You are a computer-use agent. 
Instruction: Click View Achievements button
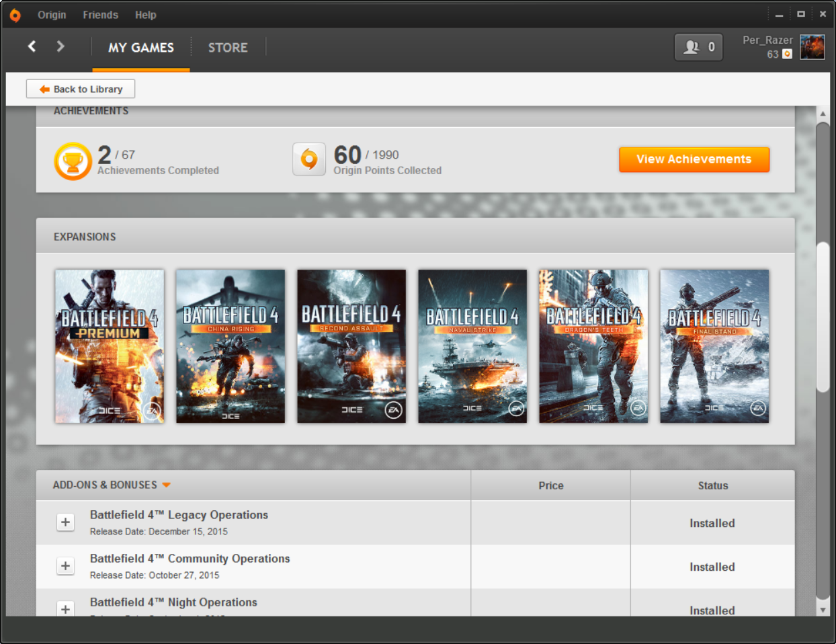tap(694, 159)
